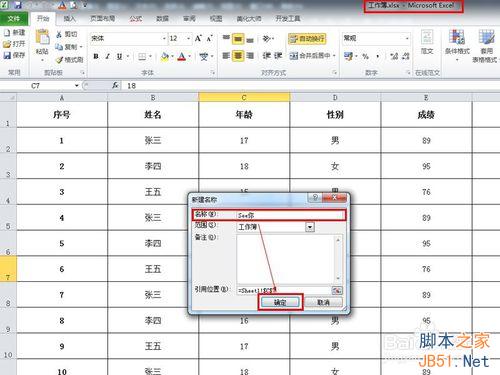Switch to the 公式 Formulas tab
This screenshot has width=500, height=375.
click(135, 19)
